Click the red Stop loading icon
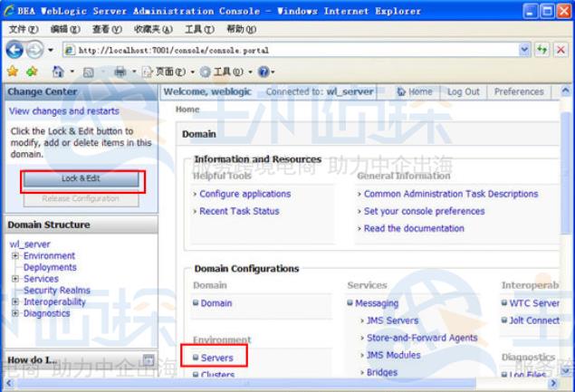Image resolution: width=575 pixels, height=392 pixels. coord(561,50)
